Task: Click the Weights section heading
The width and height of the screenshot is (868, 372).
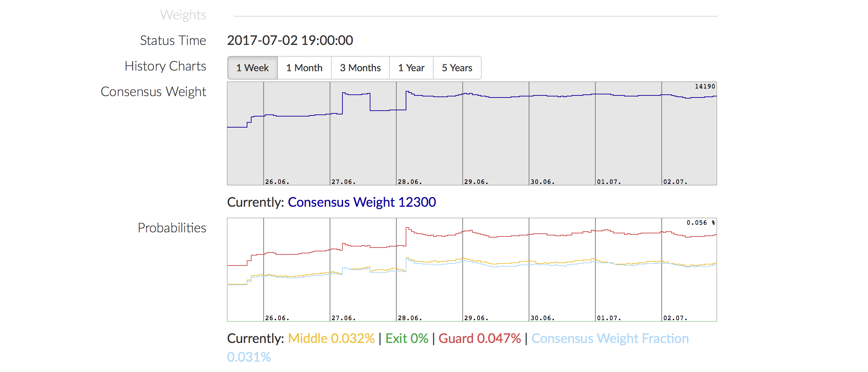Action: pos(183,15)
